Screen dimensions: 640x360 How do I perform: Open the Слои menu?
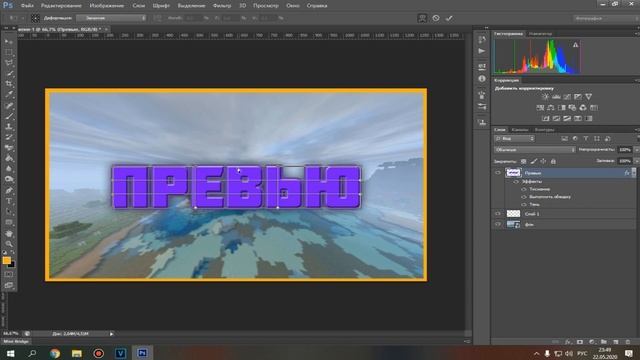138,6
